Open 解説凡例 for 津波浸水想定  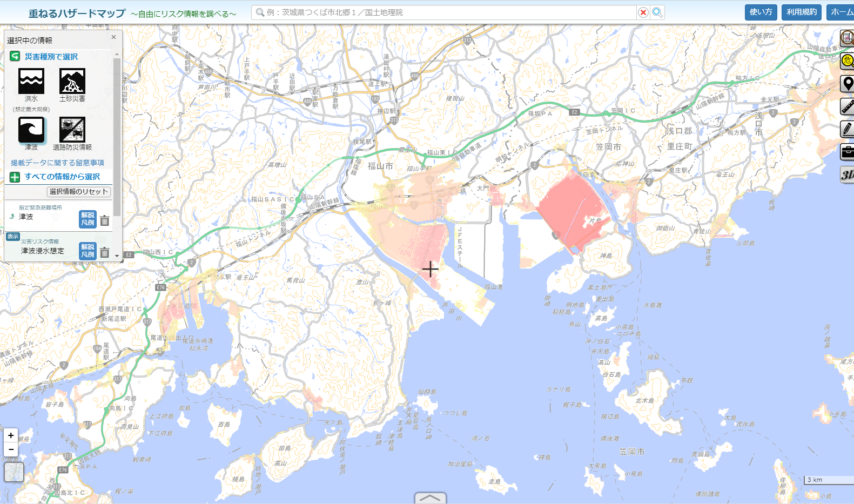[88, 251]
